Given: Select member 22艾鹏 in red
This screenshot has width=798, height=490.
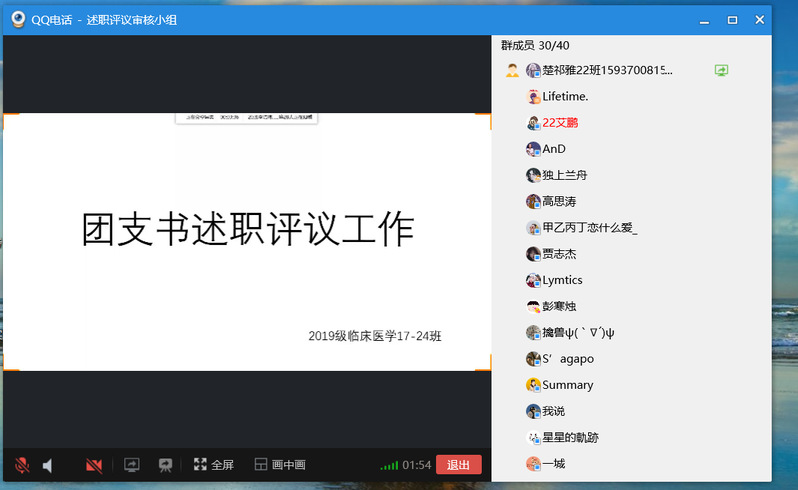Looking at the screenshot, I should click(x=559, y=123).
